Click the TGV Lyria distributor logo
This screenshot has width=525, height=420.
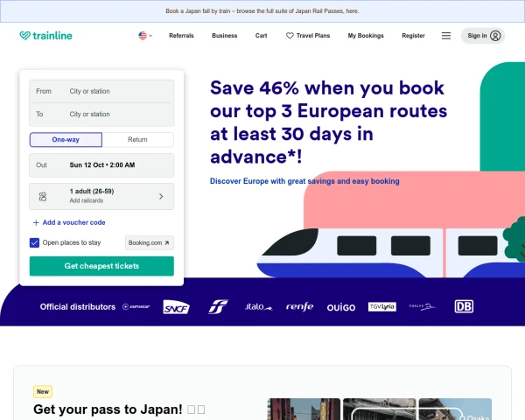tap(382, 306)
